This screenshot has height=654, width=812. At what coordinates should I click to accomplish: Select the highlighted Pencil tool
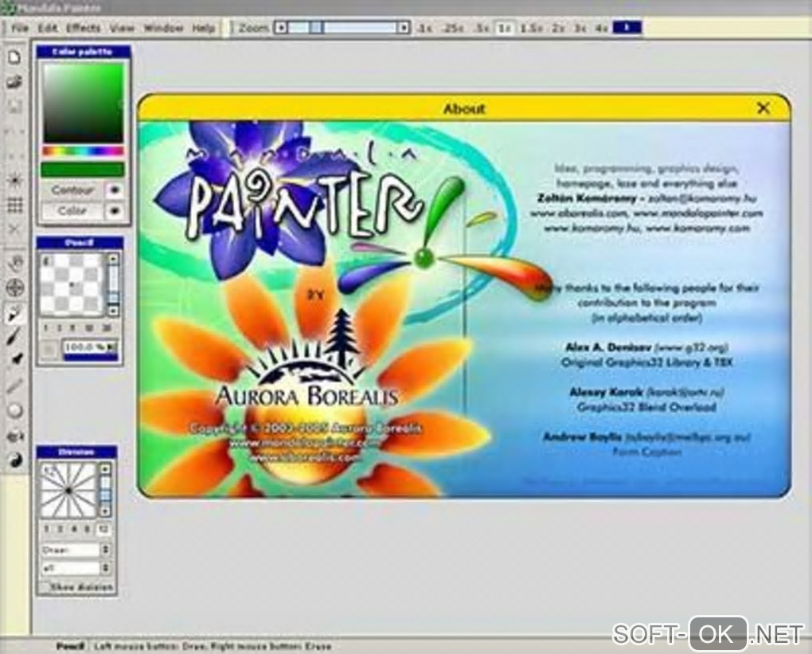16,312
